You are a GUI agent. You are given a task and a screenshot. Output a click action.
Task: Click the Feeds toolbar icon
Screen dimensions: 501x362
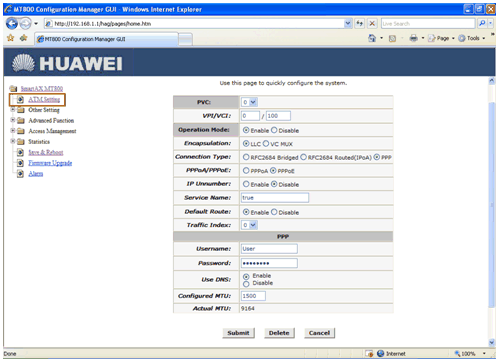[x=392, y=38]
